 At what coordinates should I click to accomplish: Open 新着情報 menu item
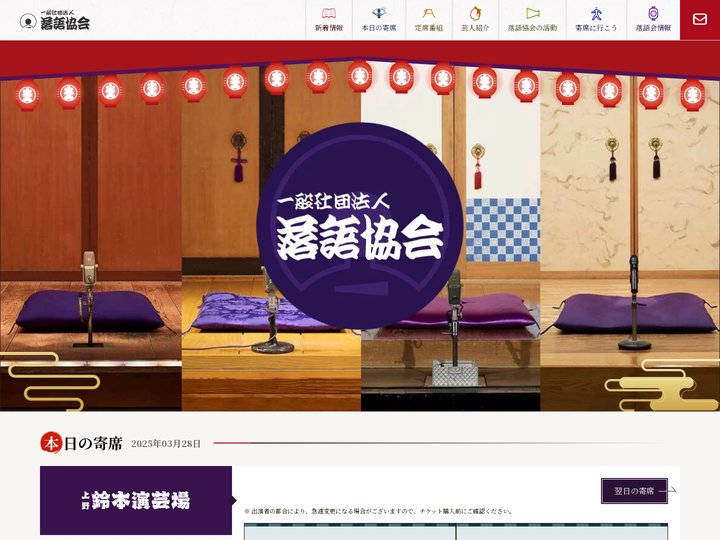(x=329, y=20)
